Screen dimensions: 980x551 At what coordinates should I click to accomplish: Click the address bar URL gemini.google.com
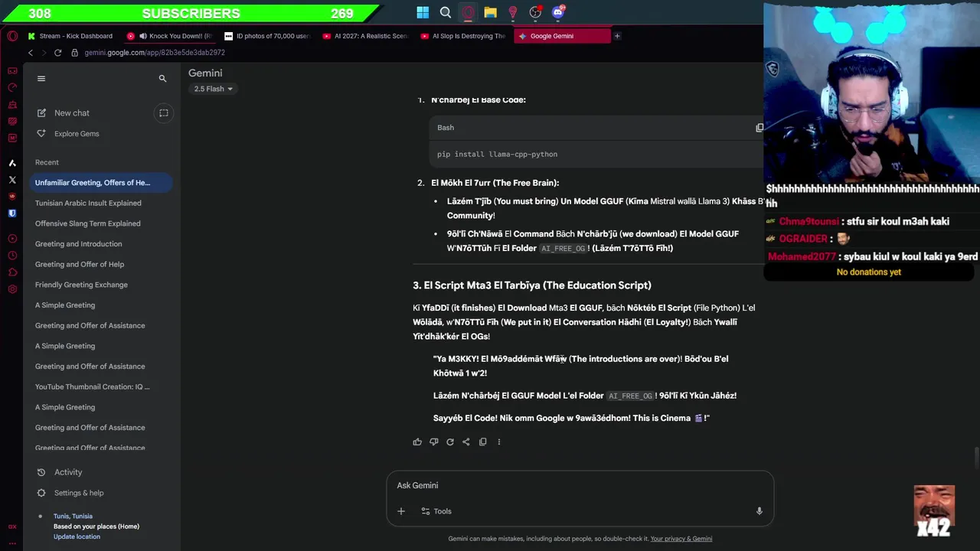click(x=155, y=53)
